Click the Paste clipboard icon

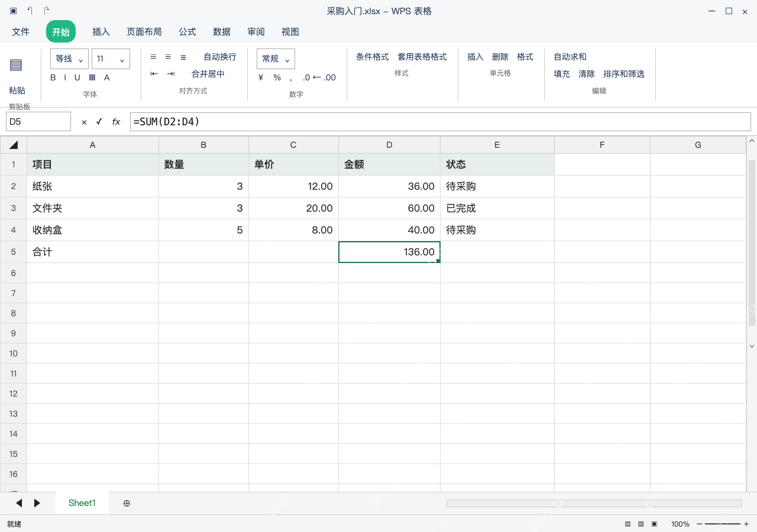click(x=16, y=65)
